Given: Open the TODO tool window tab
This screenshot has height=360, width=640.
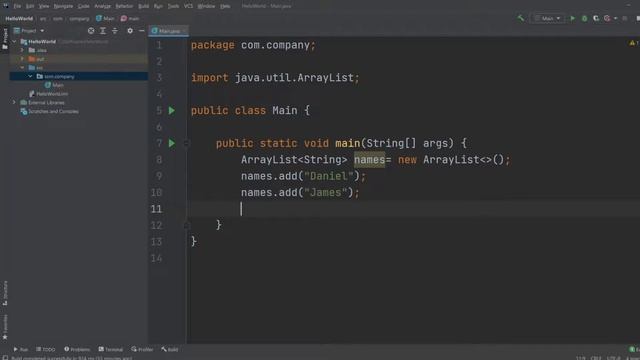Looking at the screenshot, I should (46, 349).
